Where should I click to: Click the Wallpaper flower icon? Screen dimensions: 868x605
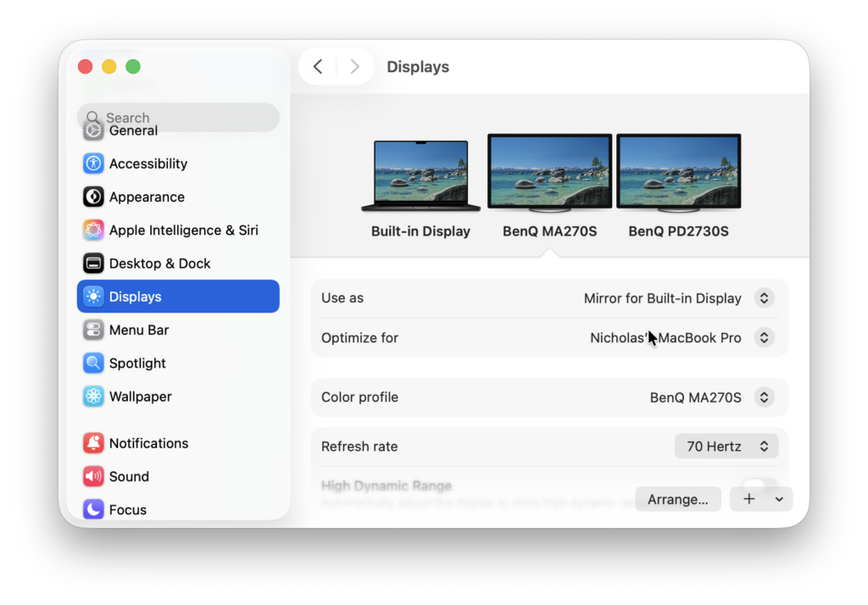pyautogui.click(x=93, y=396)
